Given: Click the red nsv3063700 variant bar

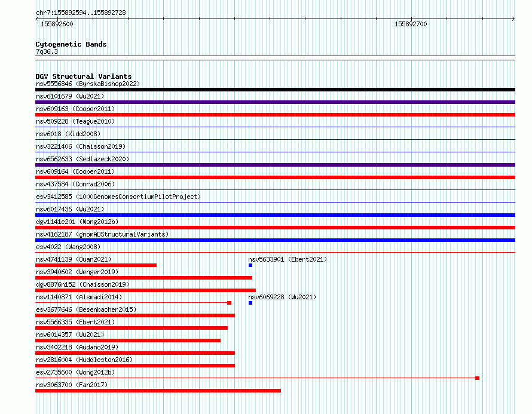Looking at the screenshot, I should coord(158,391).
